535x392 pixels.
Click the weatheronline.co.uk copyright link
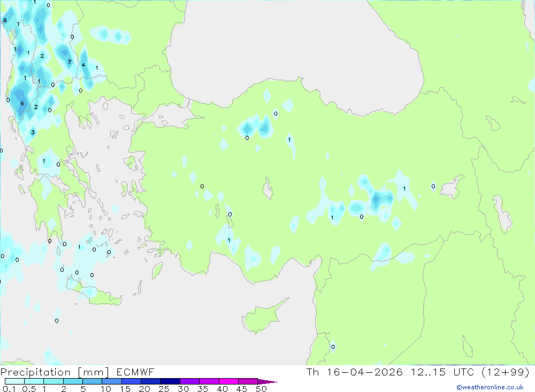click(490, 387)
